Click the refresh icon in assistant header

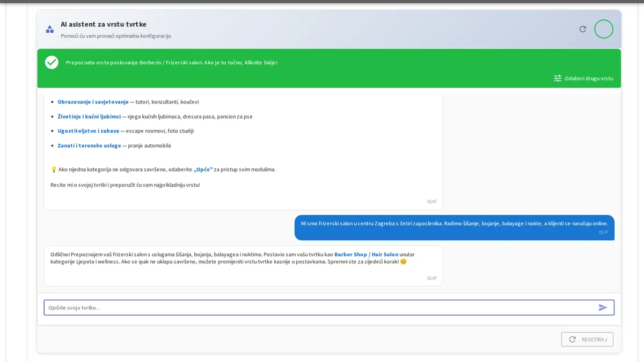pos(583,29)
